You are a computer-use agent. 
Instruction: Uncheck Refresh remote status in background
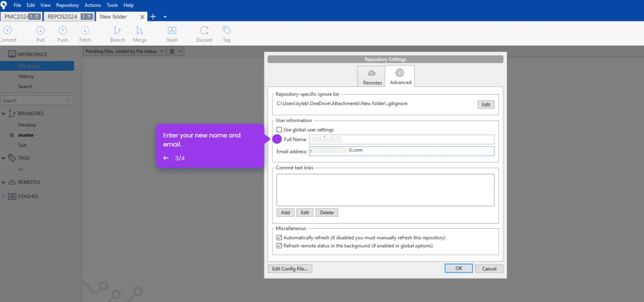279,246
